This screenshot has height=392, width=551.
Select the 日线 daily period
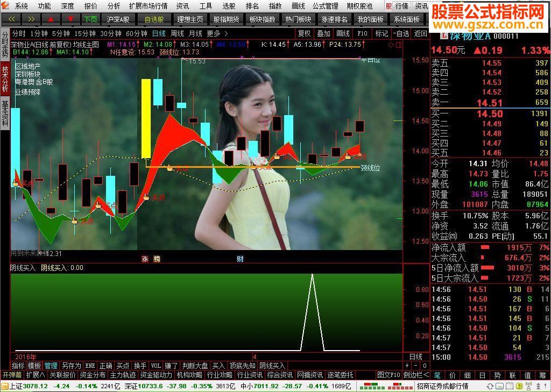[159, 33]
